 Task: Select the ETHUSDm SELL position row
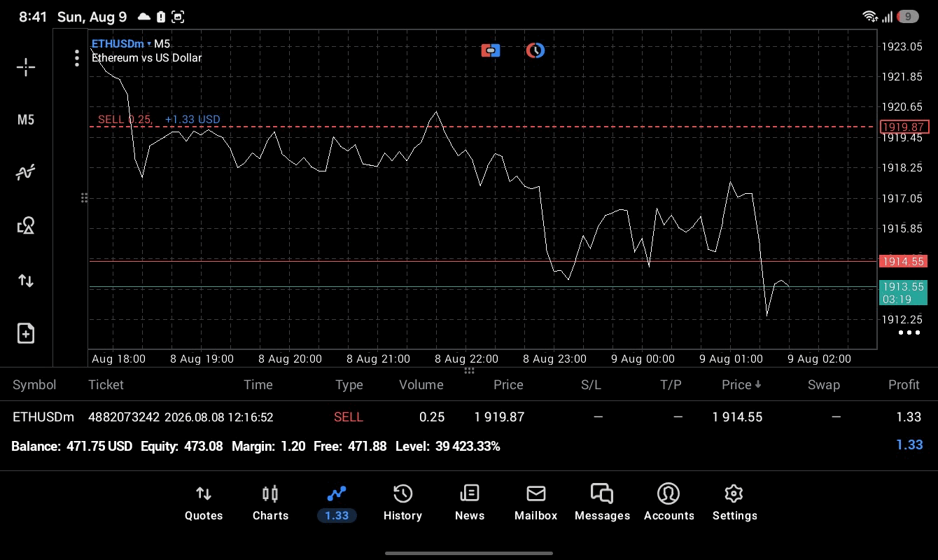tap(469, 416)
